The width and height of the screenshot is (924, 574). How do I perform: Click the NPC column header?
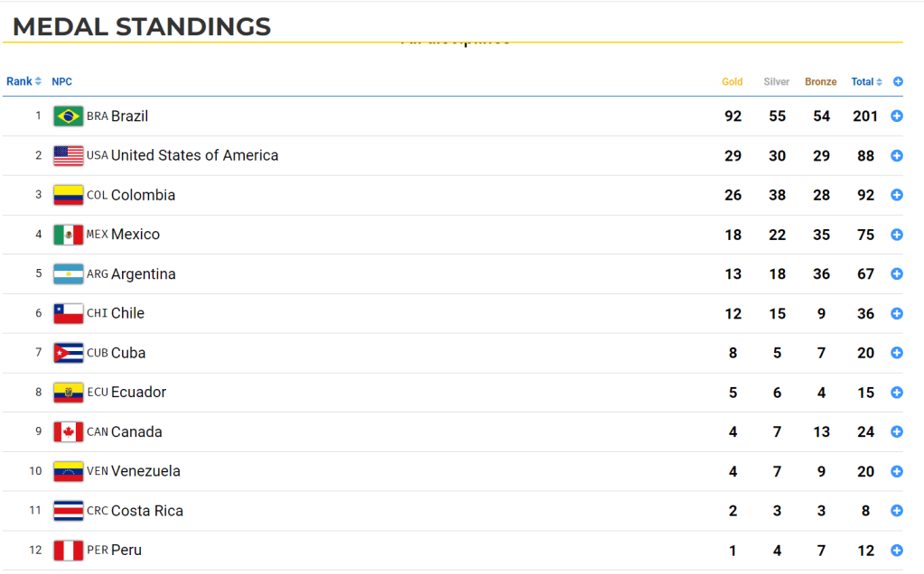click(61, 82)
